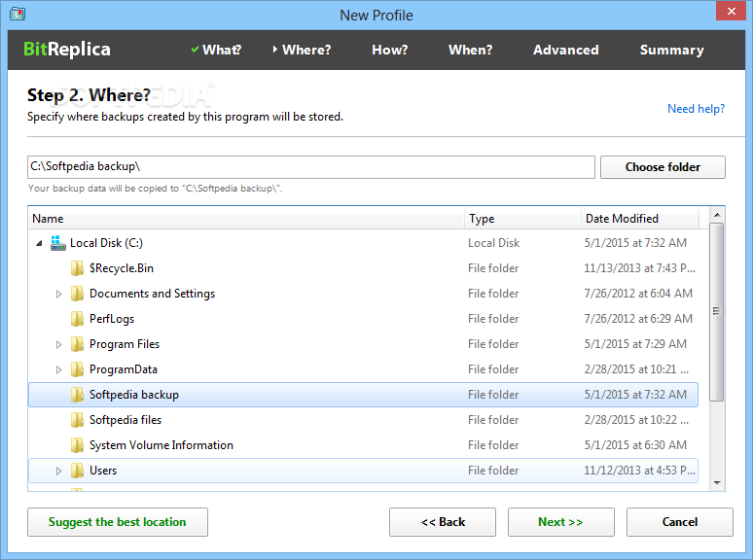Select the Local Disk (C:) name

106,243
